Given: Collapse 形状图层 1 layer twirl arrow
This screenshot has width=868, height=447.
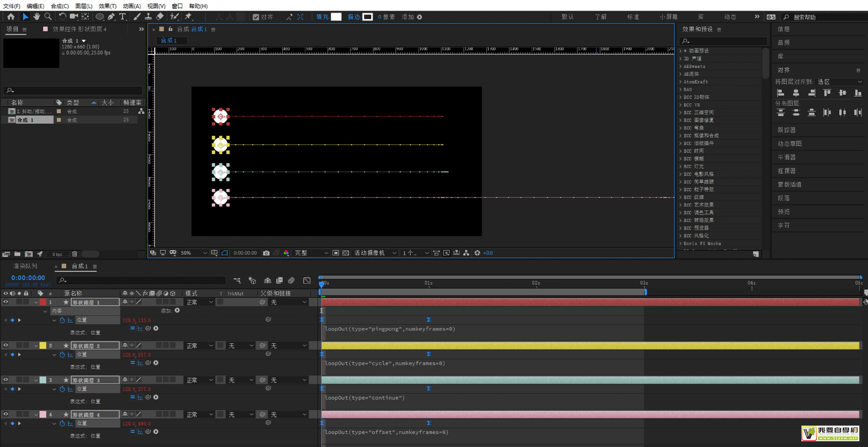Looking at the screenshot, I should coord(36,302).
